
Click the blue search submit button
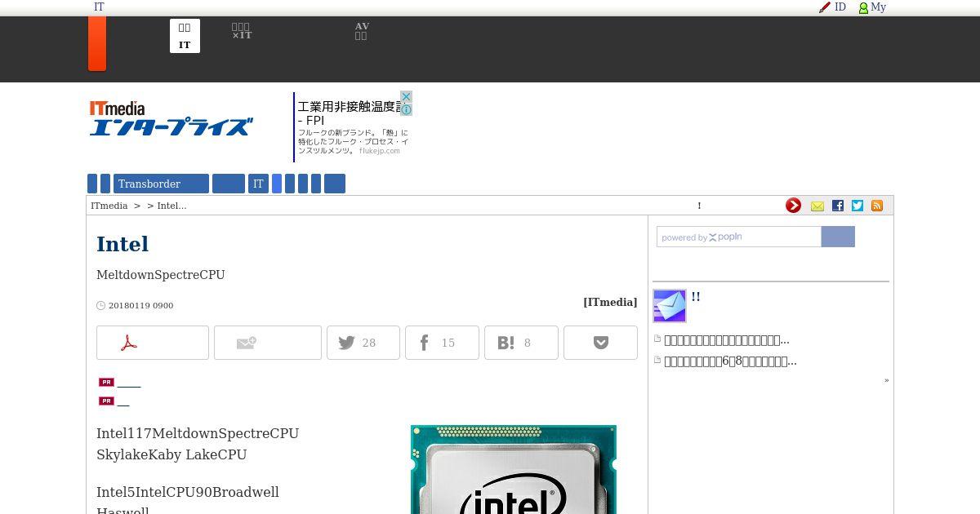coord(838,237)
